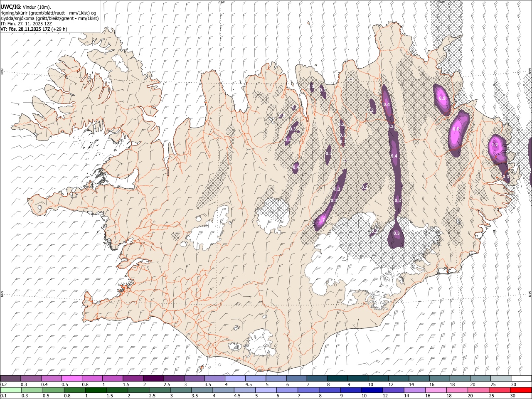Viewport: 532px width, 399px height.
Task: Select the dark teal swatch labeled 8
Action: [337, 379]
